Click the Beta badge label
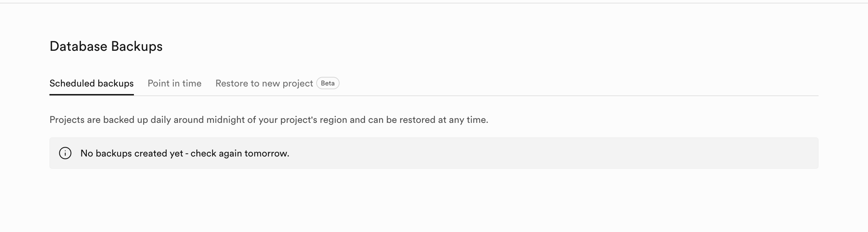Image resolution: width=868 pixels, height=232 pixels. point(328,83)
